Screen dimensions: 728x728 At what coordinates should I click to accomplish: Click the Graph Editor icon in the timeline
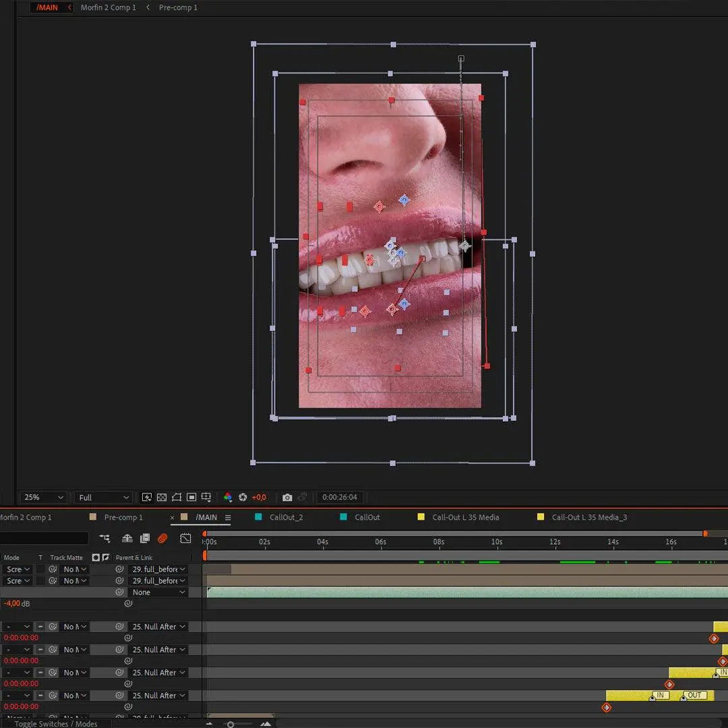[185, 538]
